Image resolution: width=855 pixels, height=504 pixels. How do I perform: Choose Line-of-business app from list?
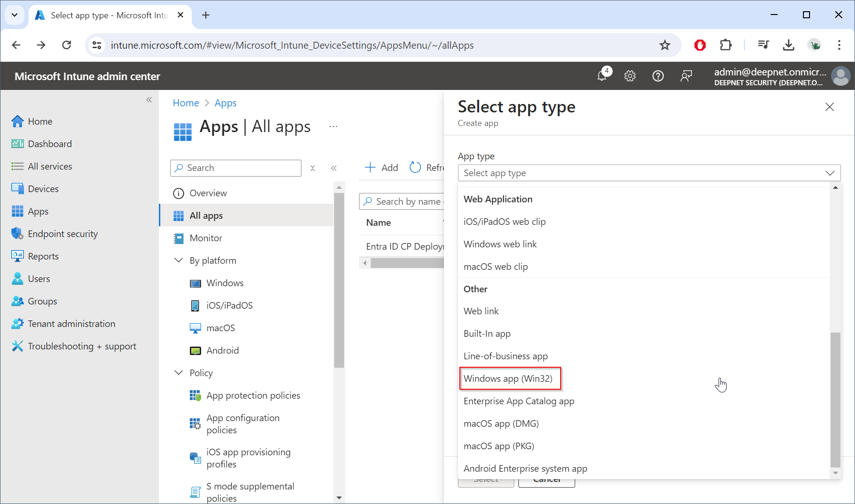click(505, 356)
